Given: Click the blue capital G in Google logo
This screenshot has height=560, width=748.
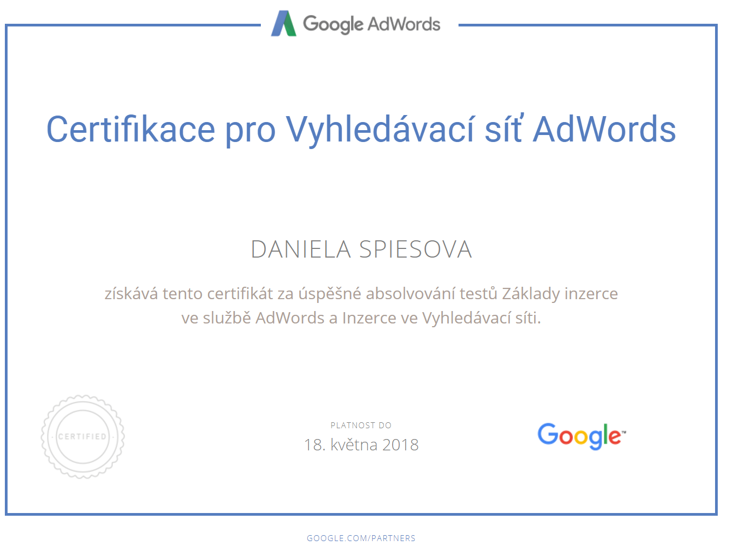Looking at the screenshot, I should [x=547, y=434].
